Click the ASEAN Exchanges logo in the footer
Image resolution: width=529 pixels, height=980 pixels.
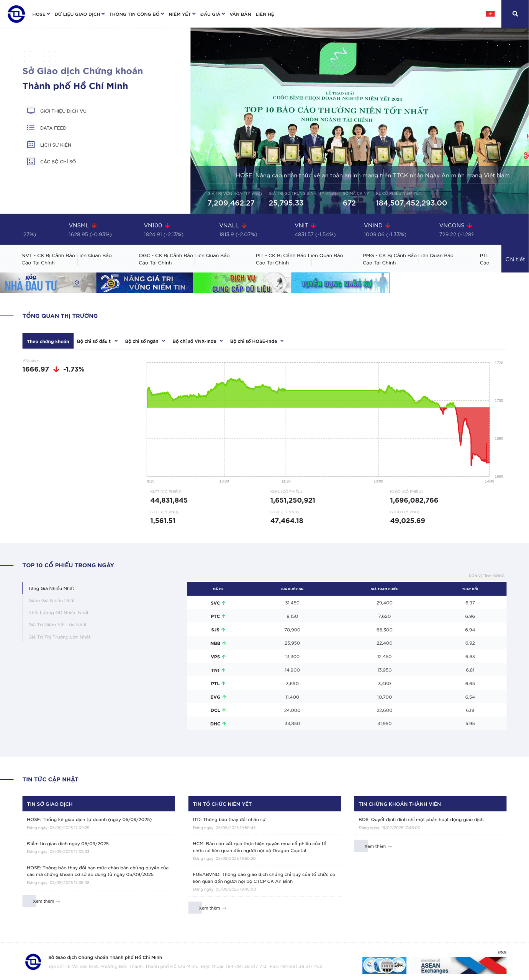(x=463, y=965)
